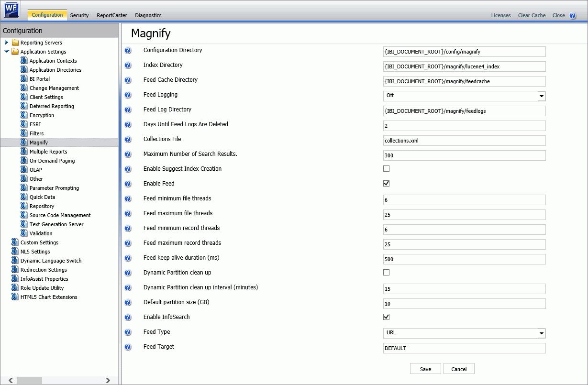Expand the Reporting Servers tree node

click(7, 43)
